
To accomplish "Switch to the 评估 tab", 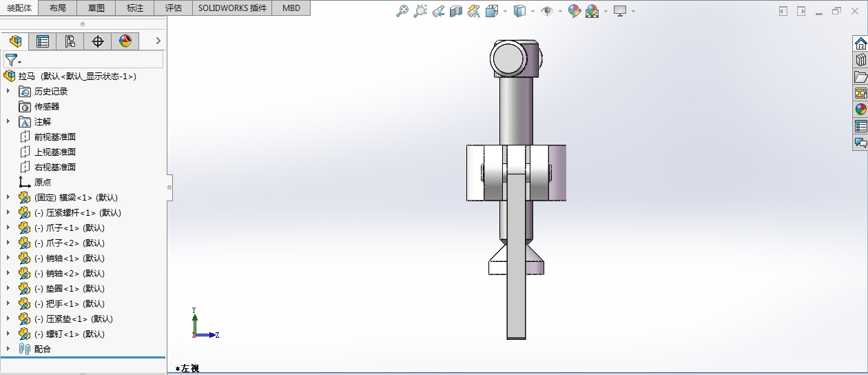I will point(174,8).
